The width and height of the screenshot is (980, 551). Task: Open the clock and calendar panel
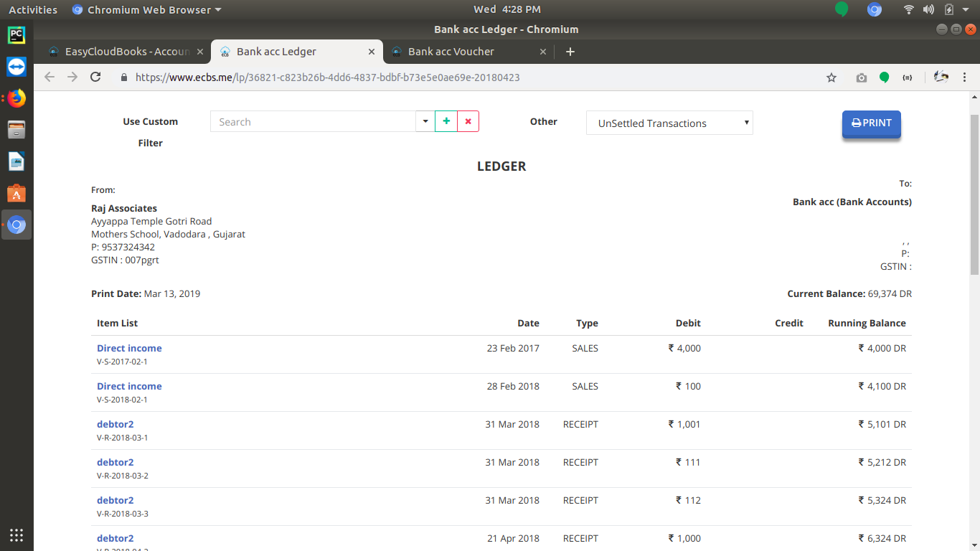(507, 9)
